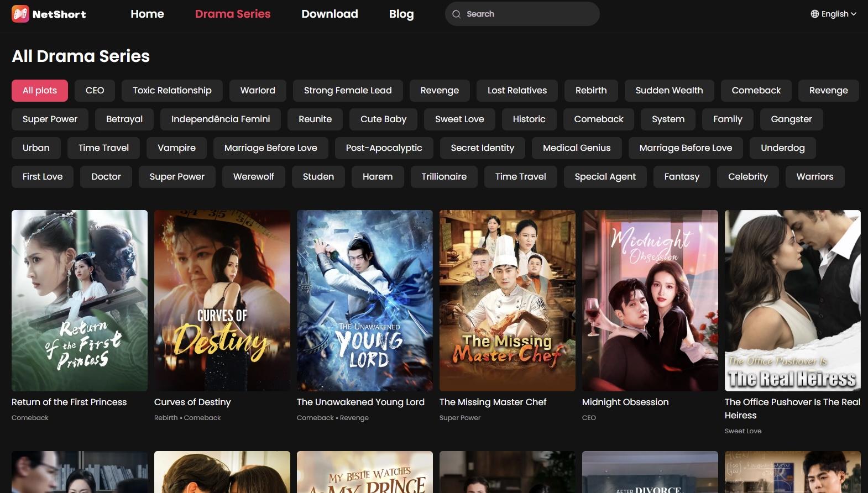Go to the Home tab
This screenshot has height=493, width=868.
148,14
